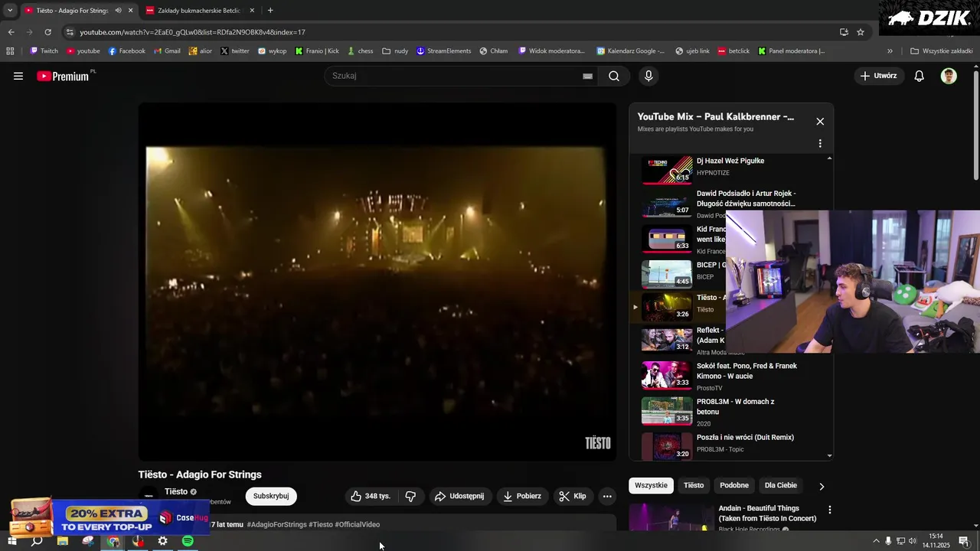Open YouTube notifications bell
980x551 pixels.
point(920,76)
